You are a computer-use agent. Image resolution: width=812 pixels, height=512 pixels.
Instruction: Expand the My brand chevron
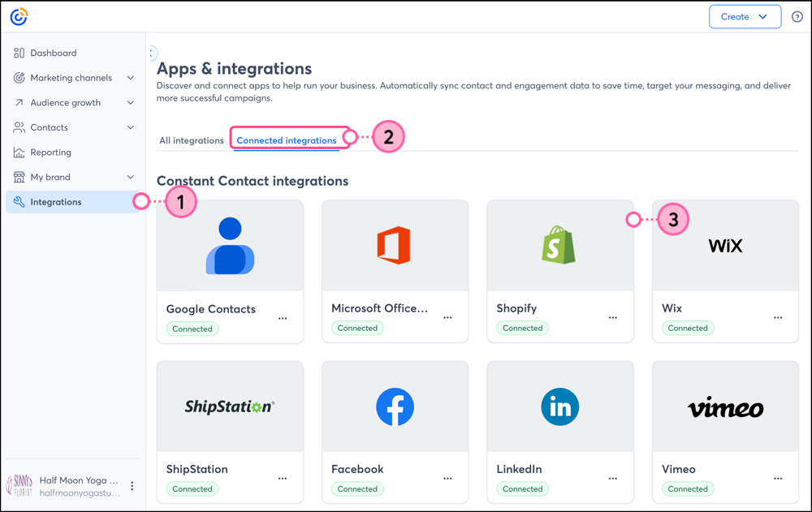pos(131,177)
